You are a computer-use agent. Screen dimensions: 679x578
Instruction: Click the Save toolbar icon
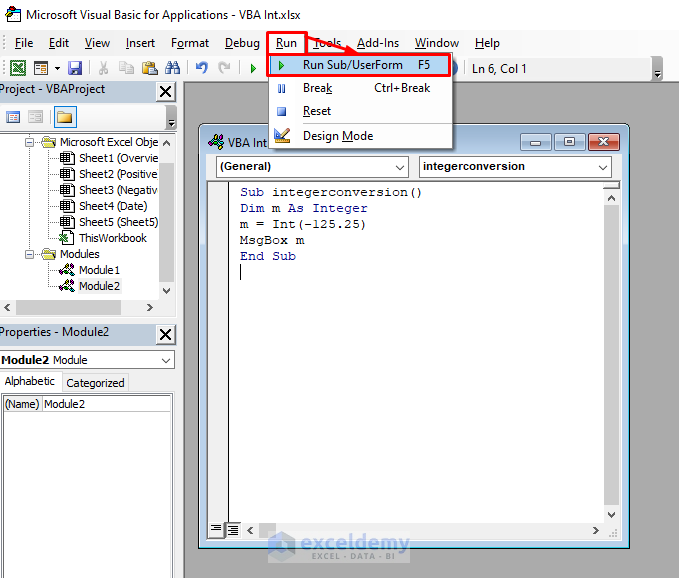click(75, 68)
